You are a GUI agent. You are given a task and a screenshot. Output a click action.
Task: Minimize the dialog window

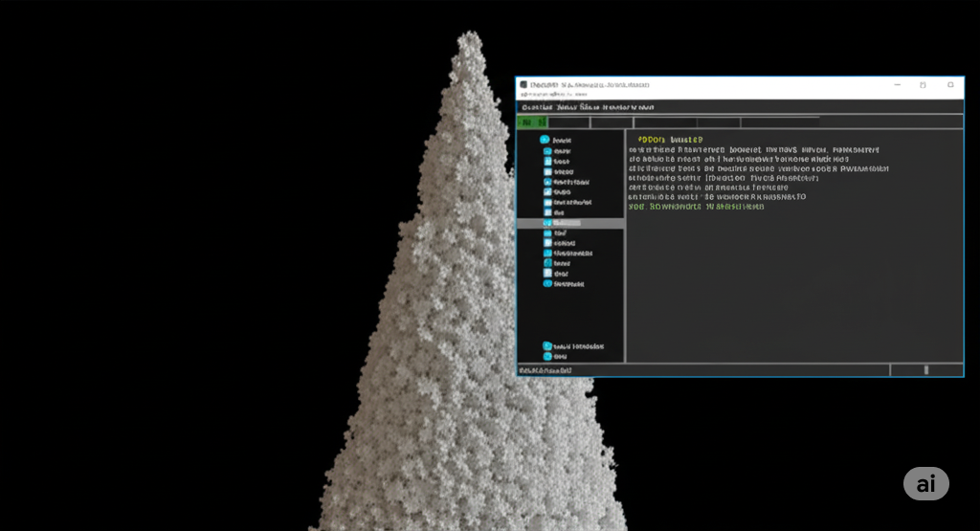tap(897, 84)
